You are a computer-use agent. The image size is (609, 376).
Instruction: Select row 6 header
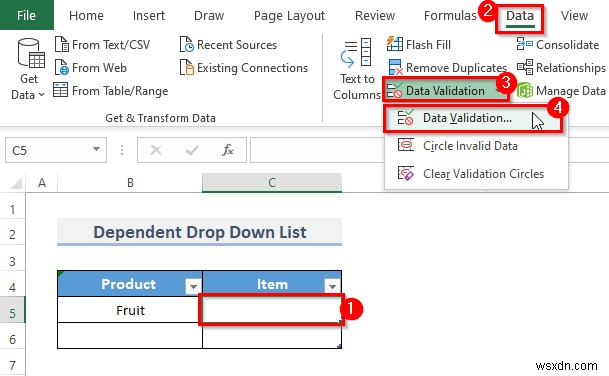tap(12, 339)
